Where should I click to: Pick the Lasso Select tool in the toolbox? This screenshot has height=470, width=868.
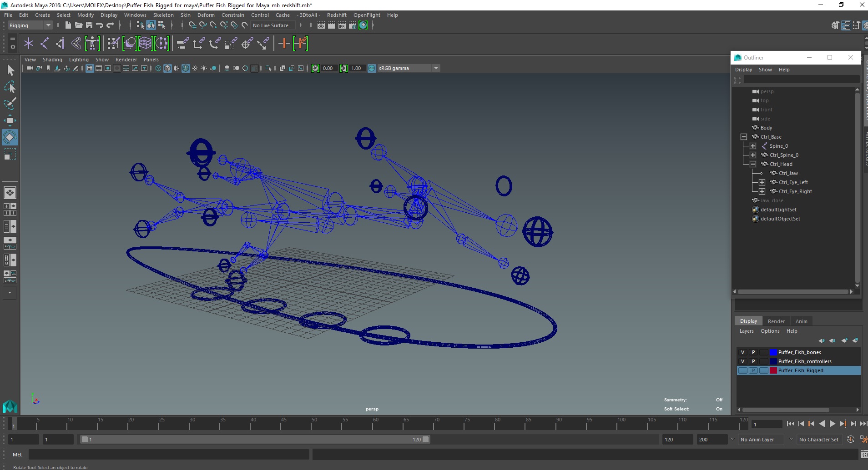(10, 87)
